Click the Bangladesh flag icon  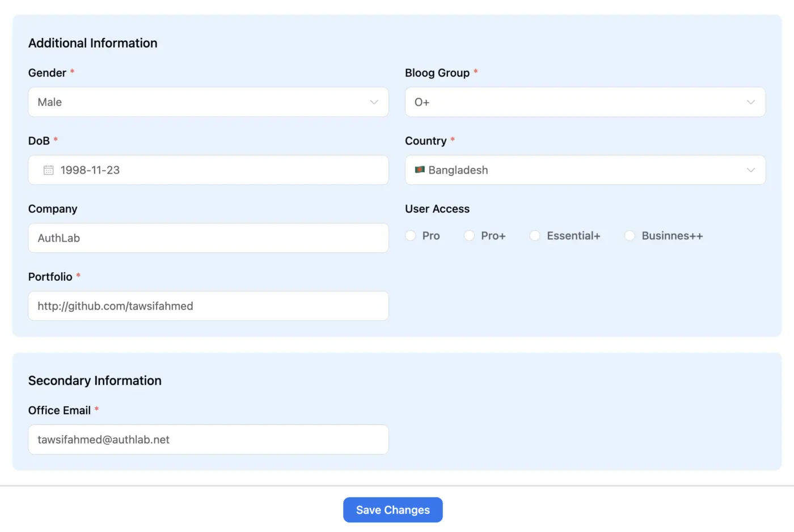tap(420, 170)
